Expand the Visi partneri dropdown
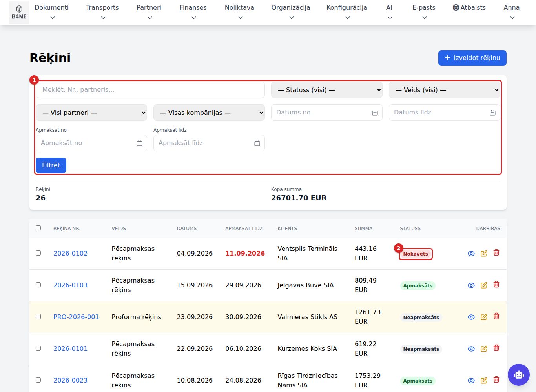Screen dimensions: 536x392 pyautogui.click(x=91, y=113)
